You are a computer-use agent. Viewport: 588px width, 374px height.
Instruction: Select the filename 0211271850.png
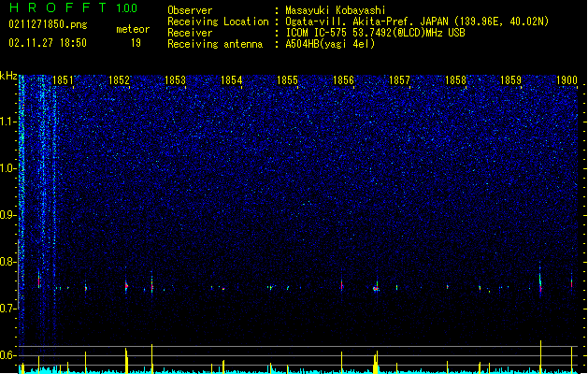48,24
